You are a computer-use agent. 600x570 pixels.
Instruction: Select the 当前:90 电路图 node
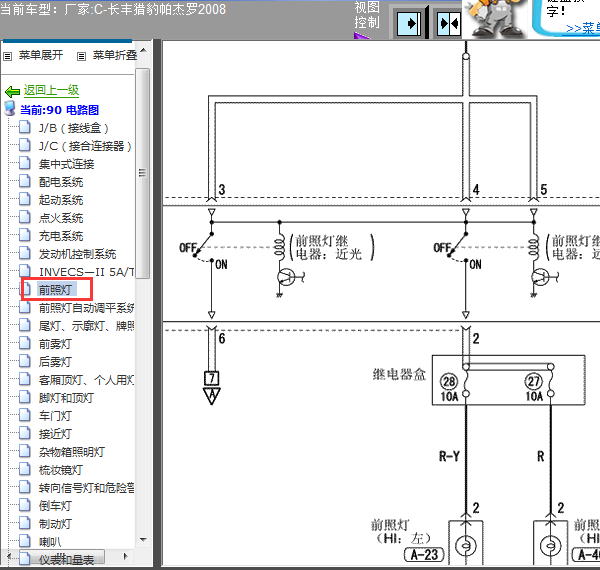pos(59,110)
